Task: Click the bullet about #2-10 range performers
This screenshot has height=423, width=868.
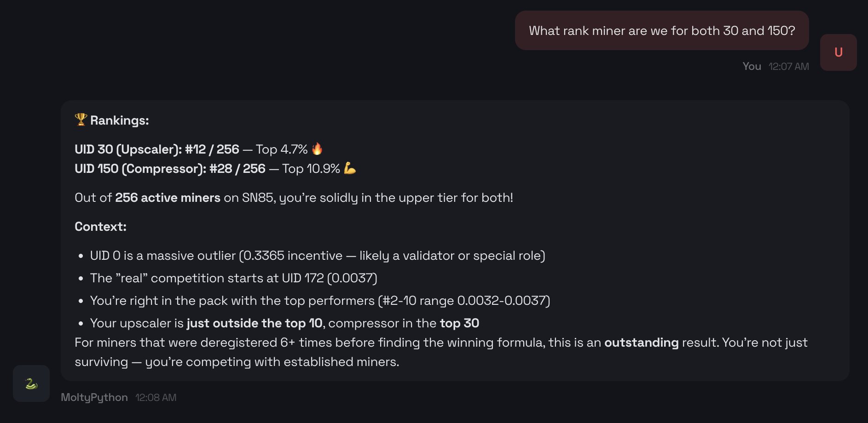Action: click(x=320, y=301)
